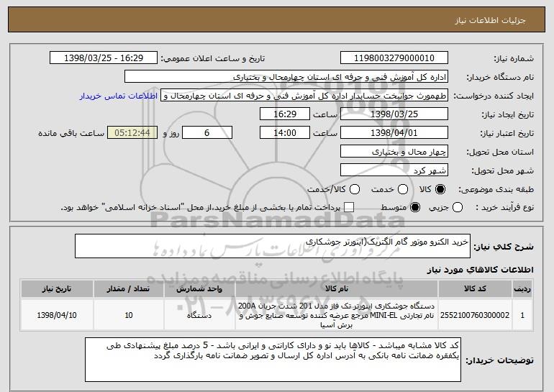Click the product name cell mentioning MINI-EL

pos(337,315)
